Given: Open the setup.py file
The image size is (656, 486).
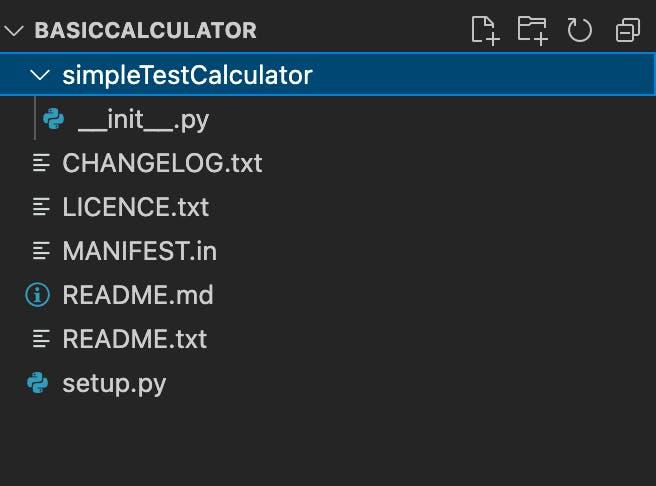Looking at the screenshot, I should coord(114,383).
